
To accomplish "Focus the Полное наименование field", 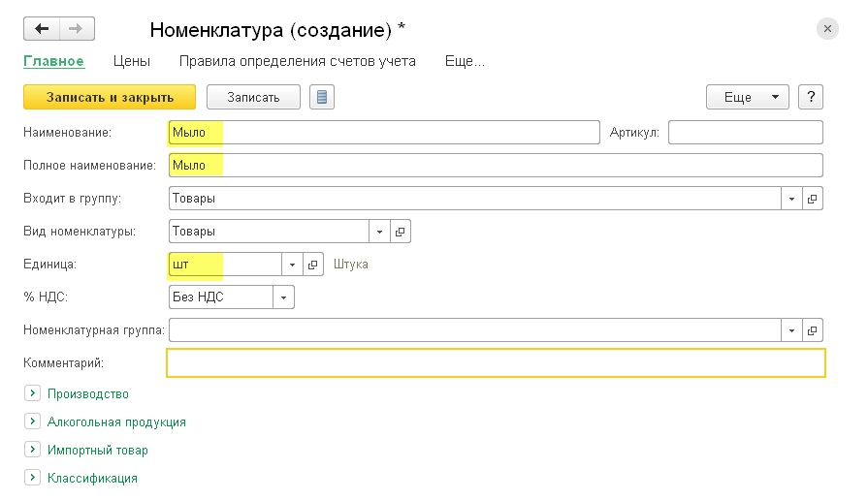I will [496, 166].
